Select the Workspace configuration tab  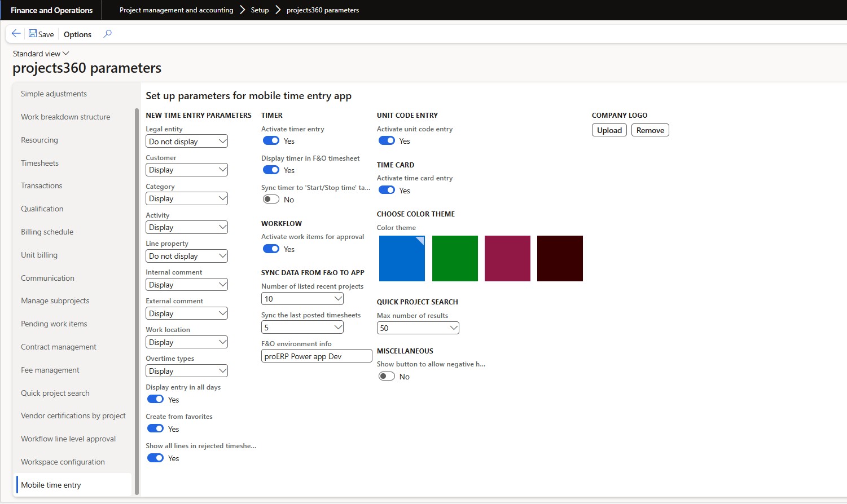[63, 462]
